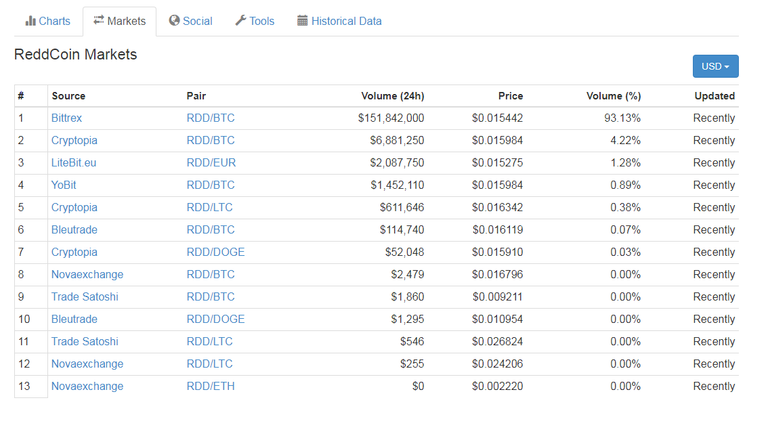Select the 4.22% volume share cell
This screenshot has height=423, width=768.
click(625, 141)
